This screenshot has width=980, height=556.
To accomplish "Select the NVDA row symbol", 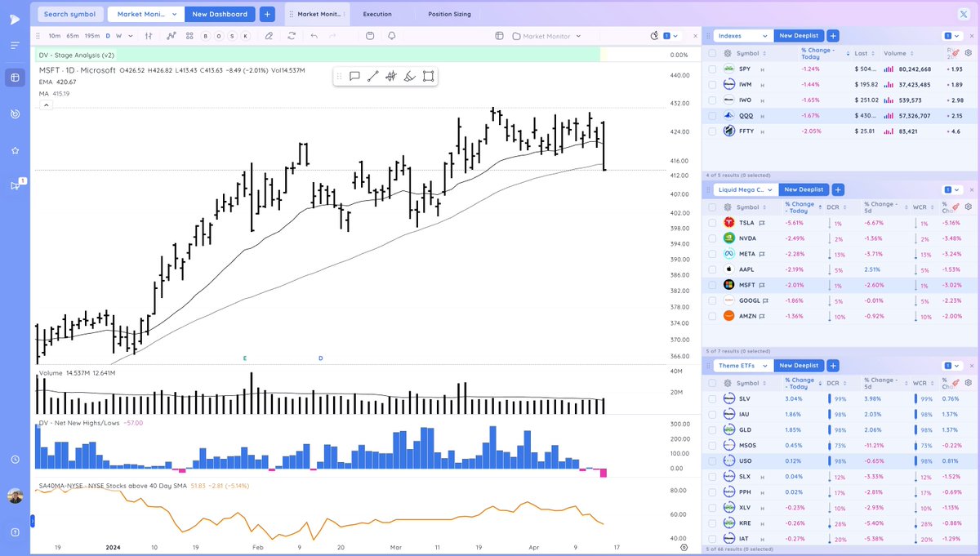I will click(746, 238).
